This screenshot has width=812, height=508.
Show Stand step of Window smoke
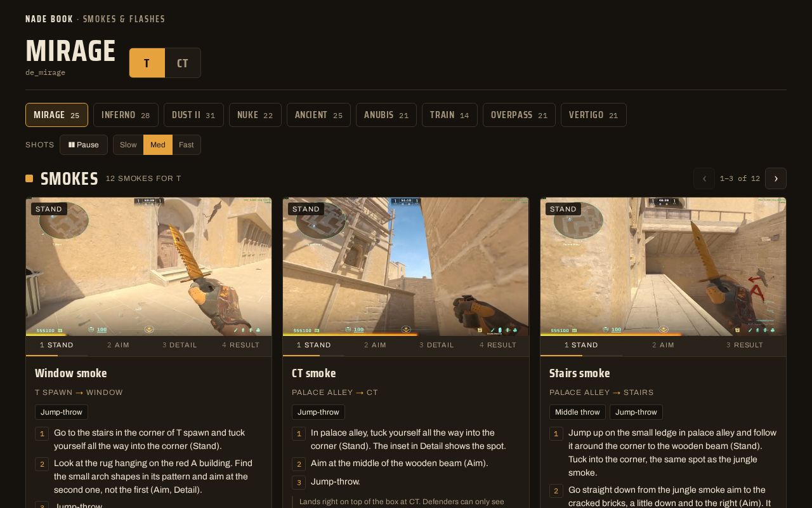(56, 345)
